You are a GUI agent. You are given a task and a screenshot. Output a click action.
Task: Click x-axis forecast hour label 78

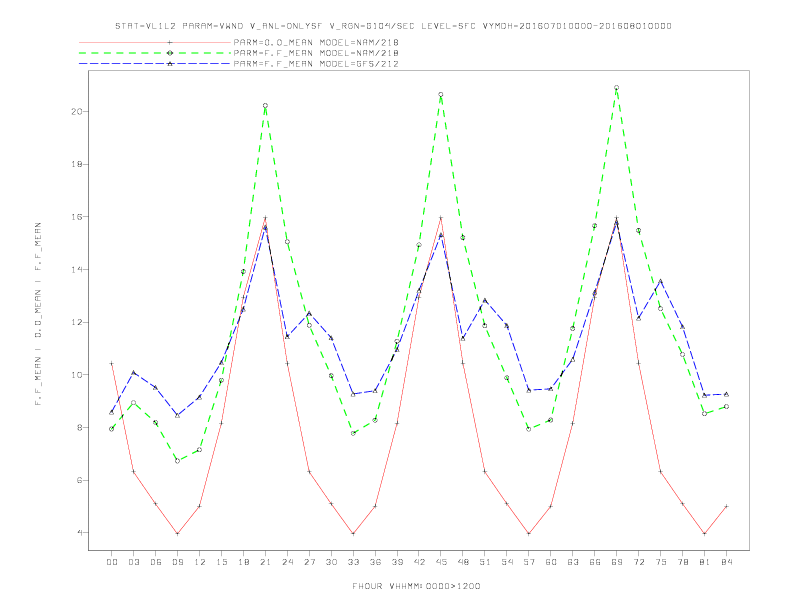point(683,562)
